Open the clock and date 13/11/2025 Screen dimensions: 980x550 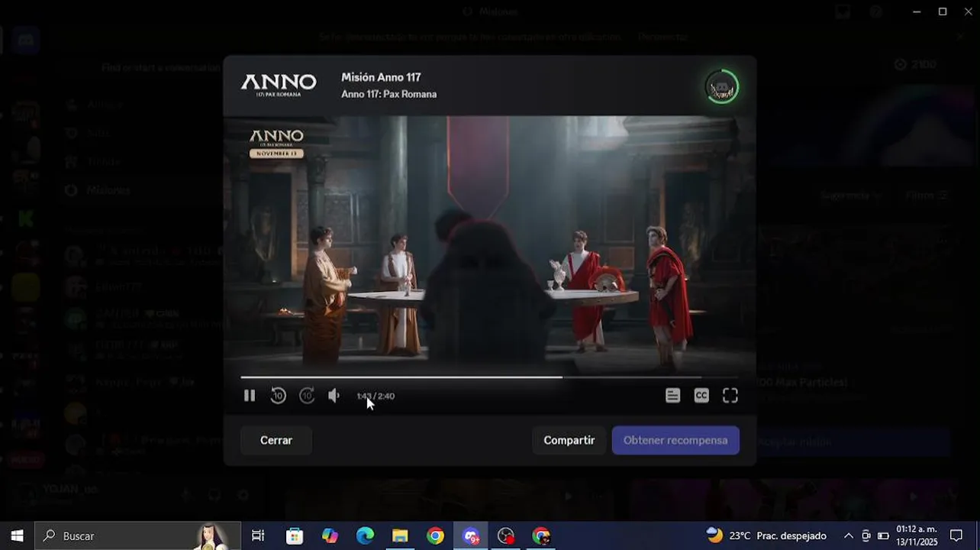(917, 535)
